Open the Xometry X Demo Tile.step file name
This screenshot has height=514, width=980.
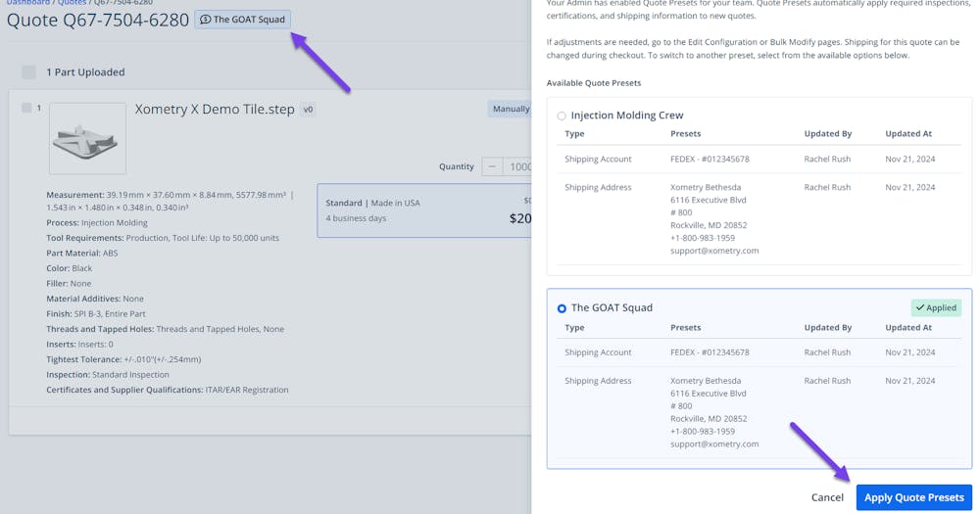[215, 110]
